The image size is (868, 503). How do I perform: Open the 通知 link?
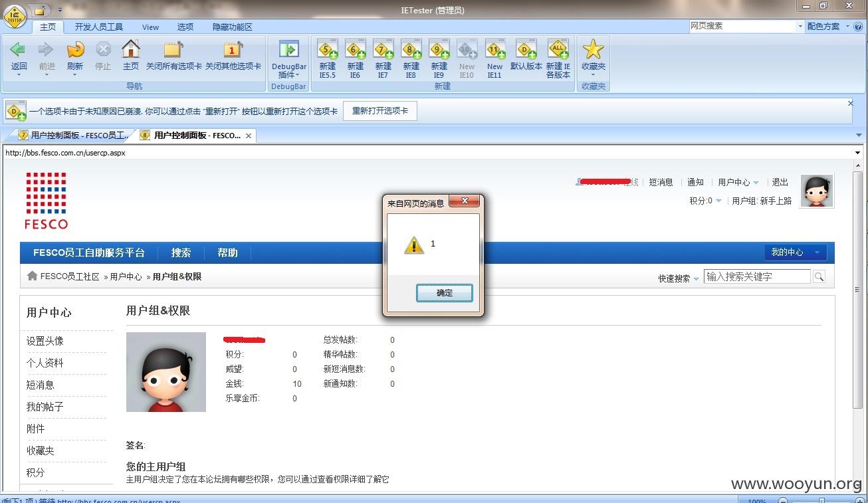(x=695, y=182)
